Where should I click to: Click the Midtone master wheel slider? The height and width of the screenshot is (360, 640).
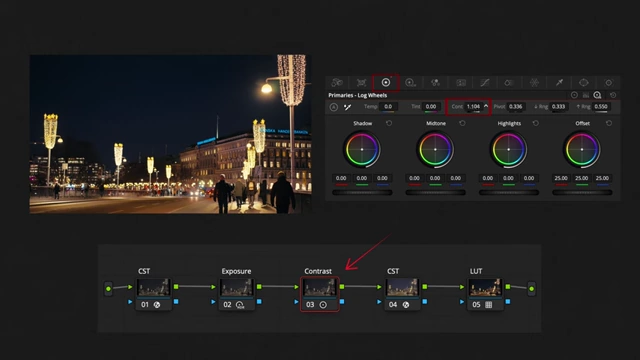435,192
